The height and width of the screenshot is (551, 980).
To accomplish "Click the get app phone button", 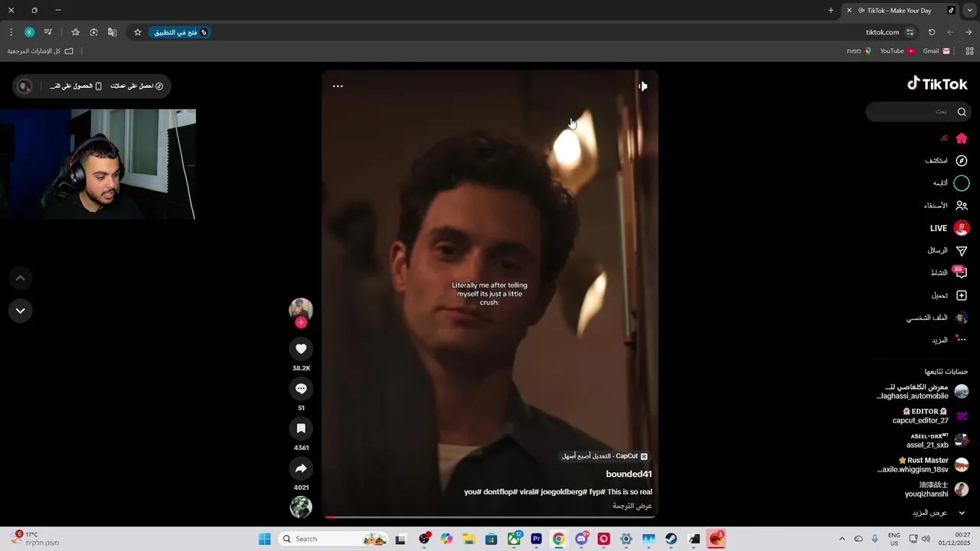I will point(75,86).
